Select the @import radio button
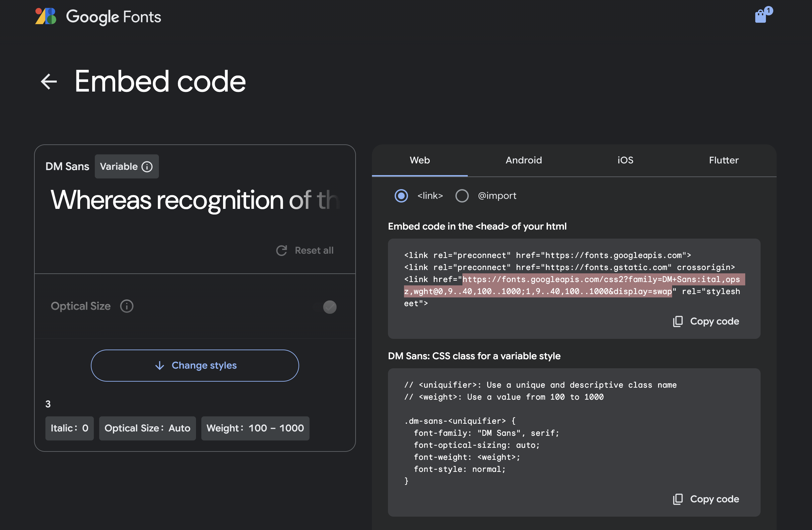 pyautogui.click(x=462, y=196)
